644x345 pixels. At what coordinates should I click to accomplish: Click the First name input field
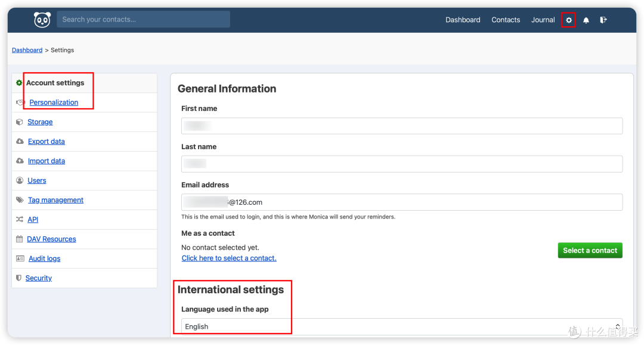point(402,126)
